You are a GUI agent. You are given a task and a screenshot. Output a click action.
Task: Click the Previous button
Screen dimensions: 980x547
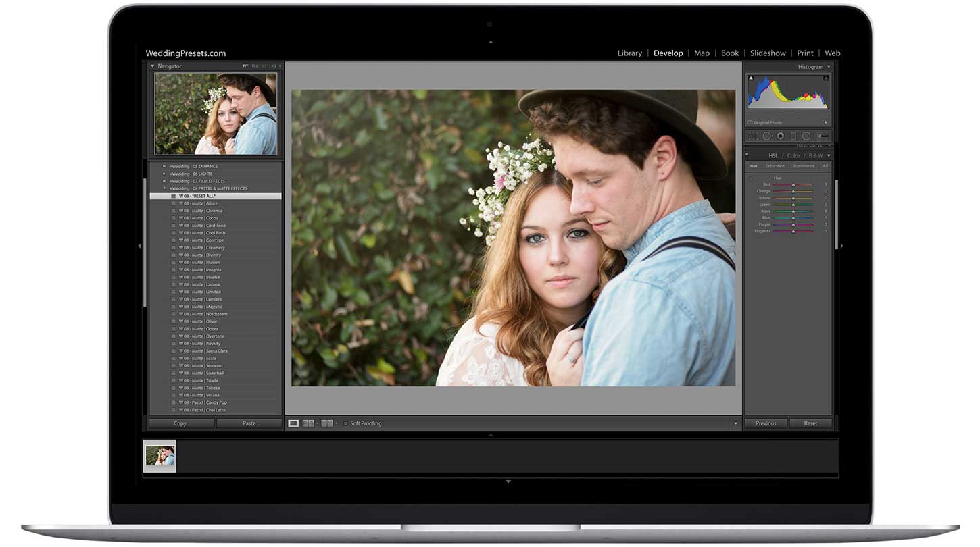pos(766,423)
